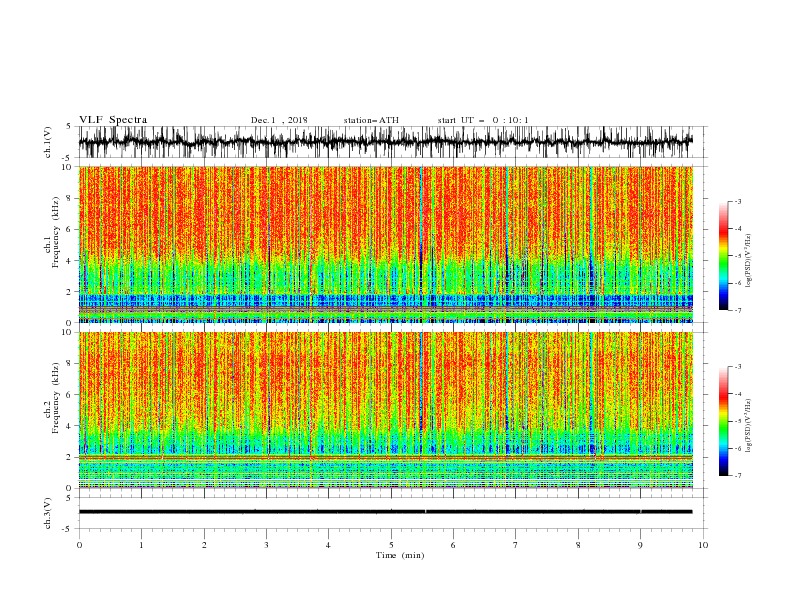Image resolution: width=792 pixels, height=612 pixels.
Task: Click the time axis tick label '5'
Action: [x=391, y=545]
